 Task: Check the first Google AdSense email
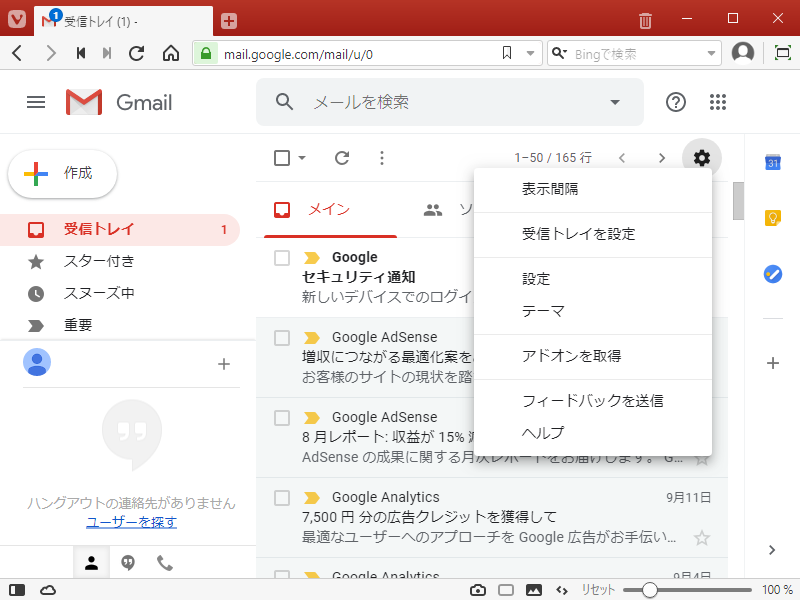point(282,338)
